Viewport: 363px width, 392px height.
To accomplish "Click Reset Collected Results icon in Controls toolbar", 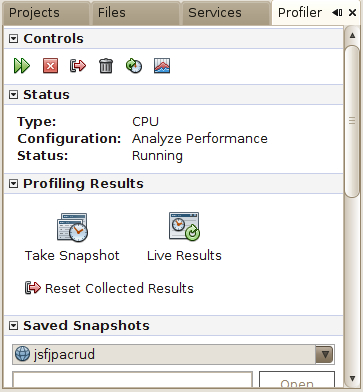I will (x=78, y=66).
